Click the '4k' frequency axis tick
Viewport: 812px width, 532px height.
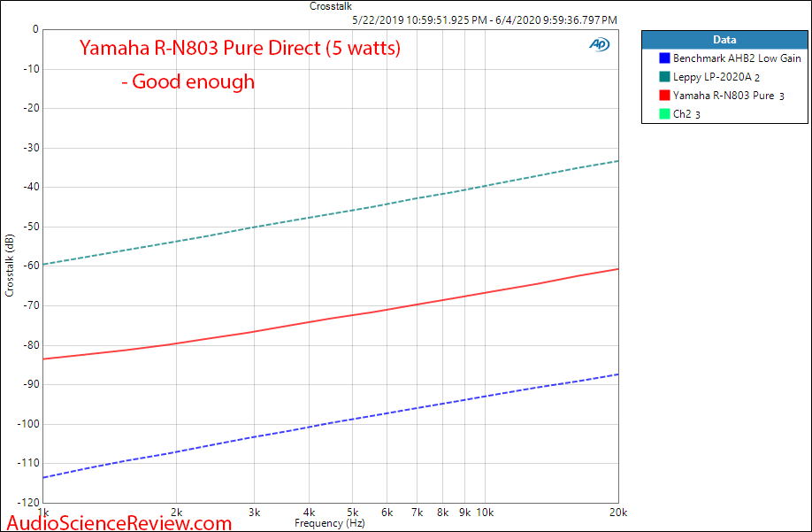coord(310,513)
